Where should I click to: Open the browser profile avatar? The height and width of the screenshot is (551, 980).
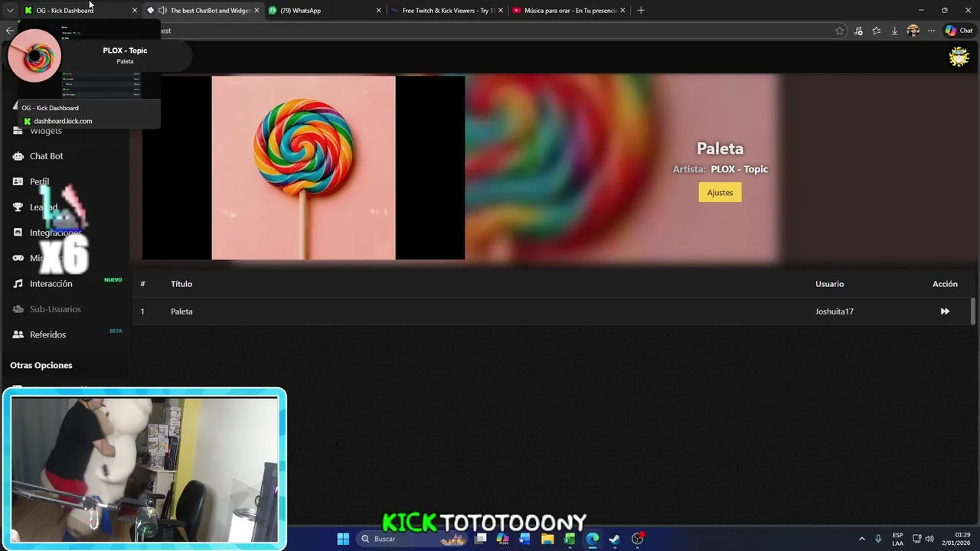coord(913,31)
